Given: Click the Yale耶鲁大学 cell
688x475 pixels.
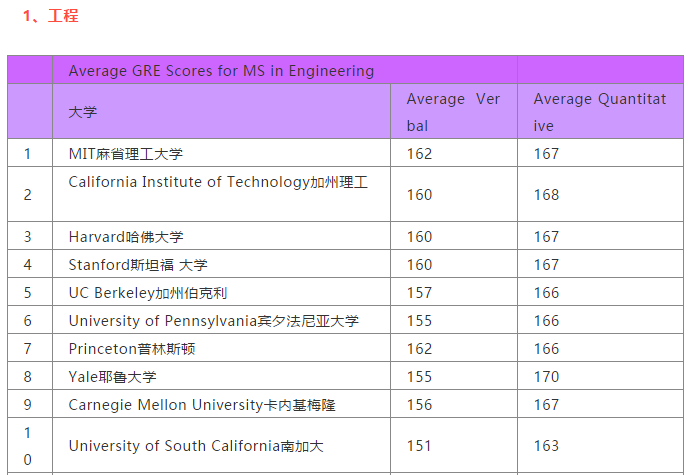Looking at the screenshot, I should pyautogui.click(x=112, y=377).
